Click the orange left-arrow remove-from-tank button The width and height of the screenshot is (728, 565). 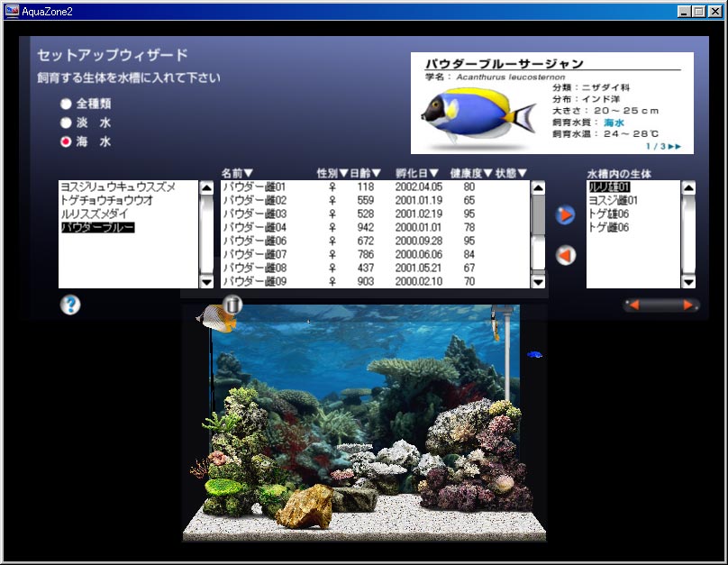pyautogui.click(x=566, y=255)
